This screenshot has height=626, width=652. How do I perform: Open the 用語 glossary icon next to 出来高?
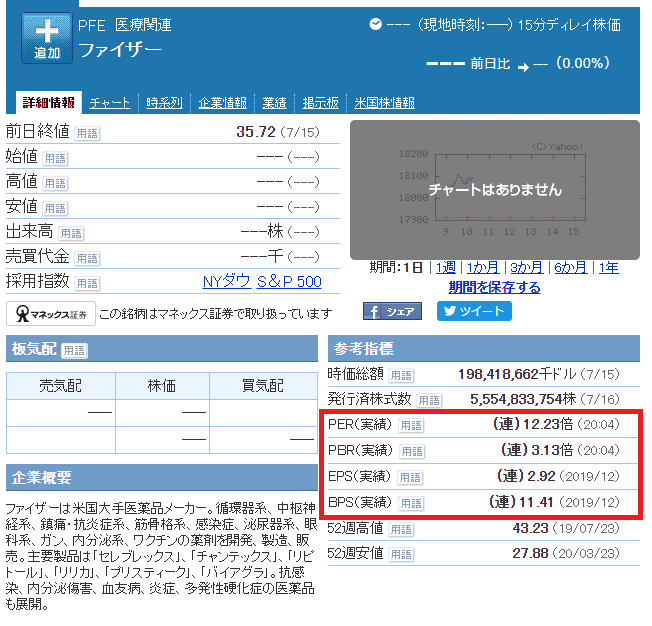71,233
